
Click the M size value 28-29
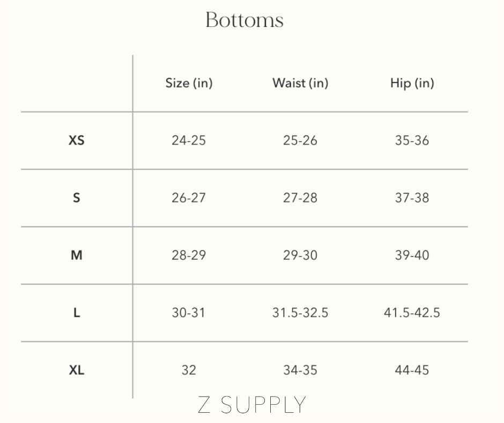(x=189, y=256)
